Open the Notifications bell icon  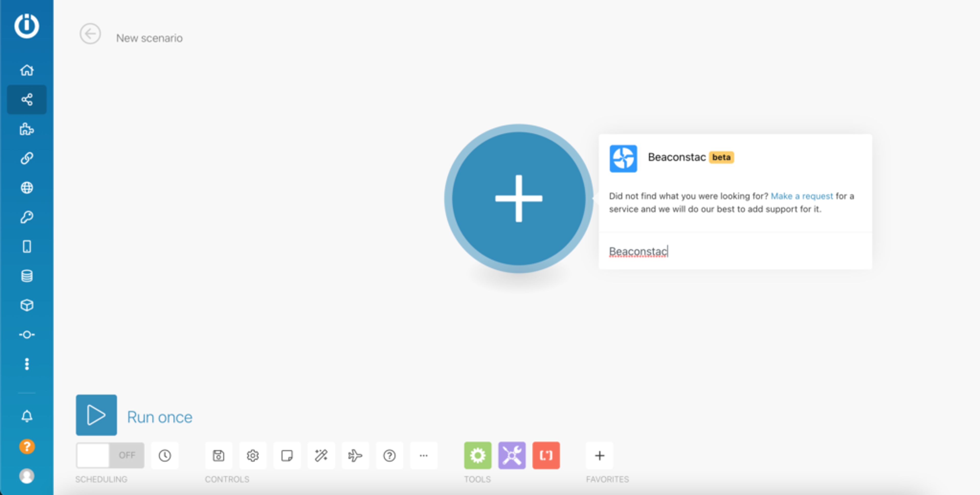point(27,416)
